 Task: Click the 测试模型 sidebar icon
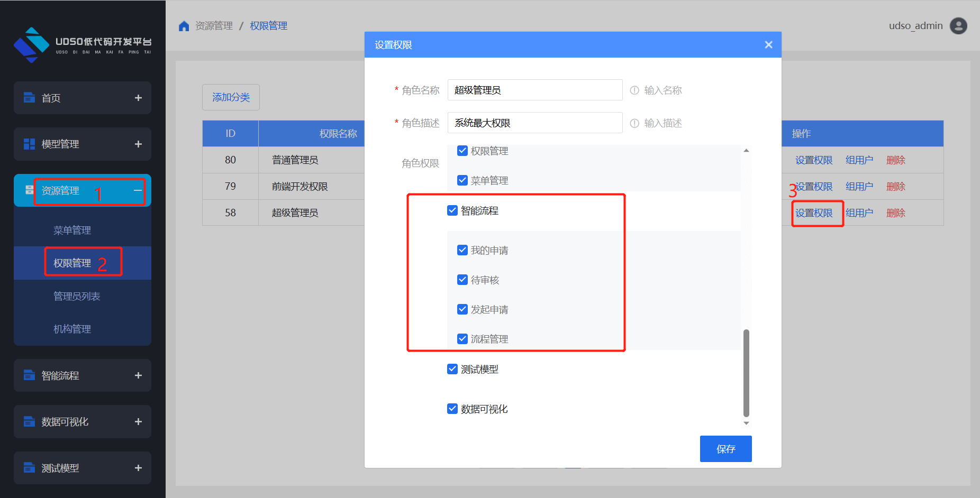click(x=29, y=468)
